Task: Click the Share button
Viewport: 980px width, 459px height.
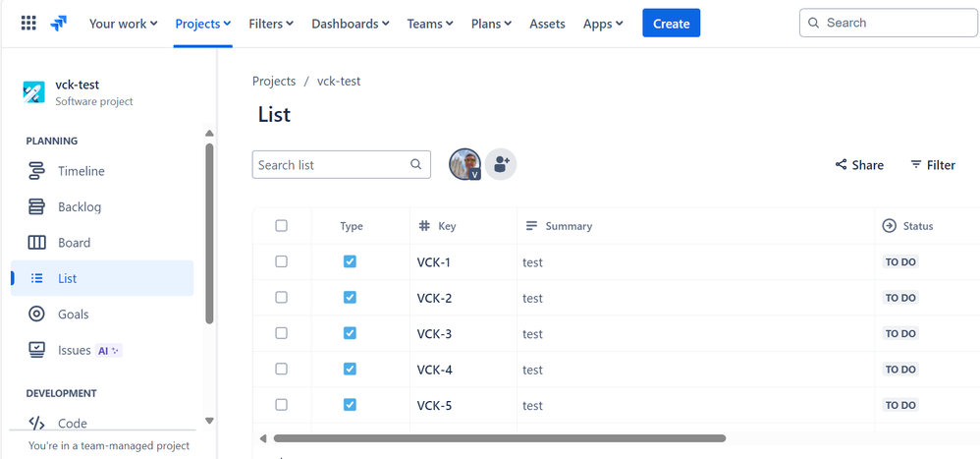Action: (x=859, y=165)
